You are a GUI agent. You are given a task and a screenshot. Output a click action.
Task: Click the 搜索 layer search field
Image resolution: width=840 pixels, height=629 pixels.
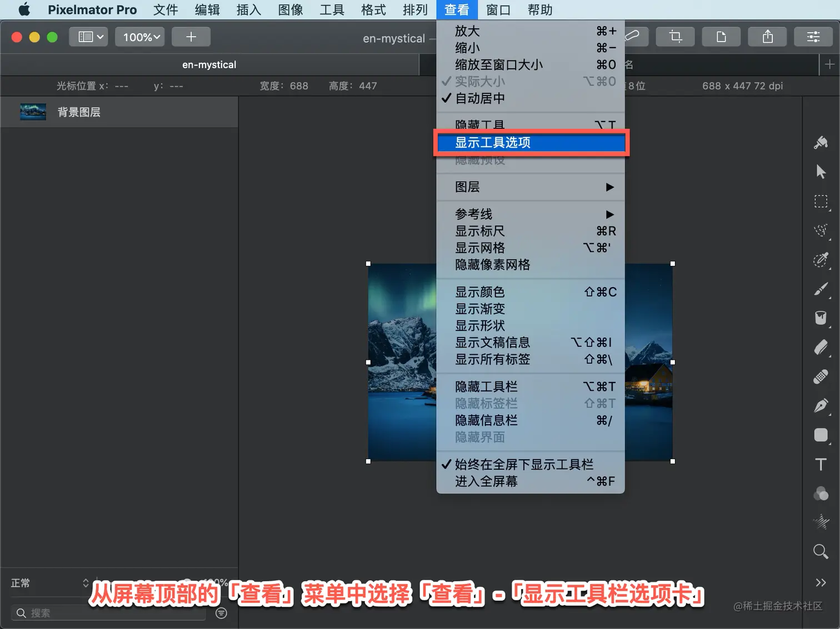pos(108,613)
